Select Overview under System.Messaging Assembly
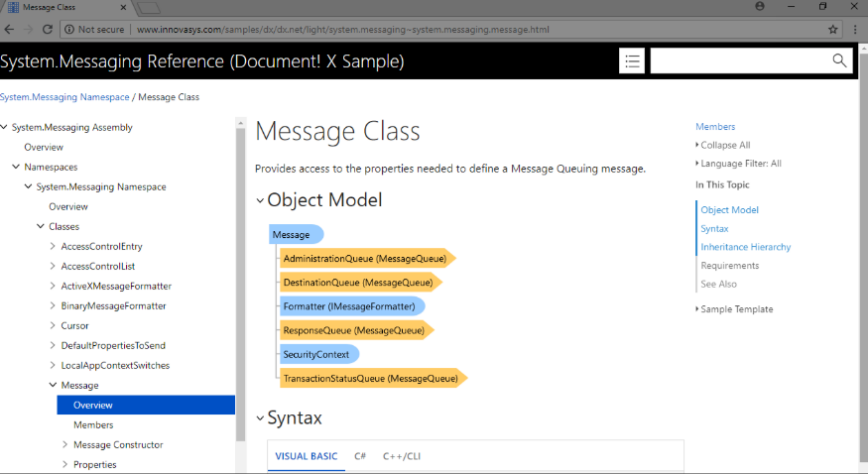868x474 pixels. click(x=44, y=147)
